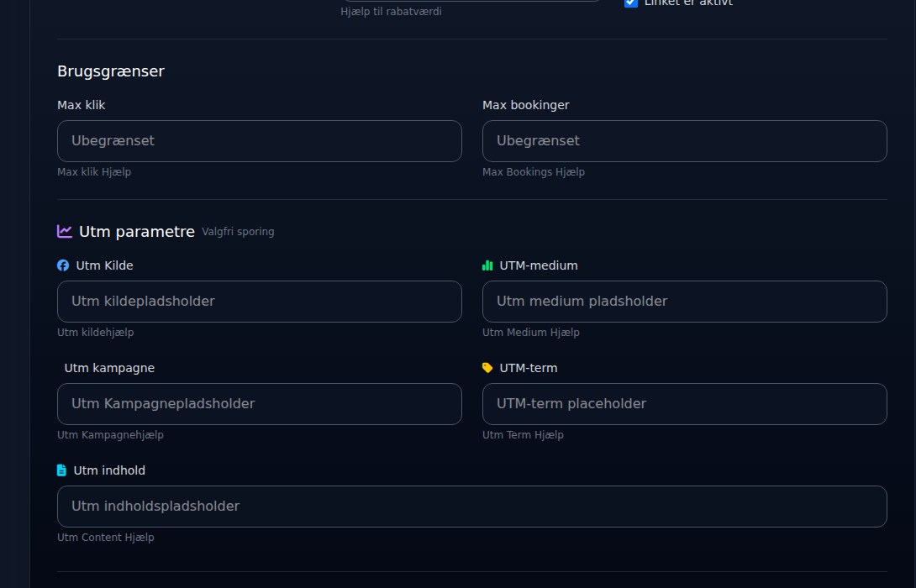The height and width of the screenshot is (588, 916).
Task: Click the Utm Kampagnehjælp hint text
Action: (110, 435)
